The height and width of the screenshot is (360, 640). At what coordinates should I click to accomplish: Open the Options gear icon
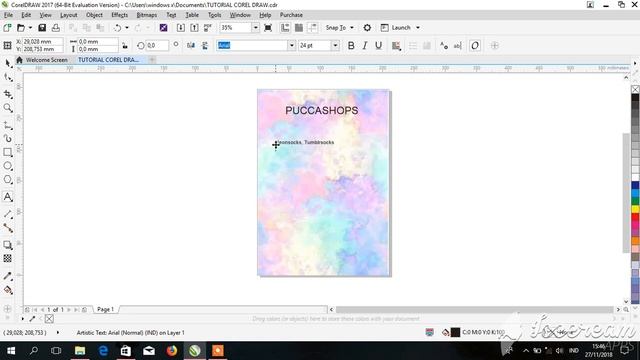point(367,28)
